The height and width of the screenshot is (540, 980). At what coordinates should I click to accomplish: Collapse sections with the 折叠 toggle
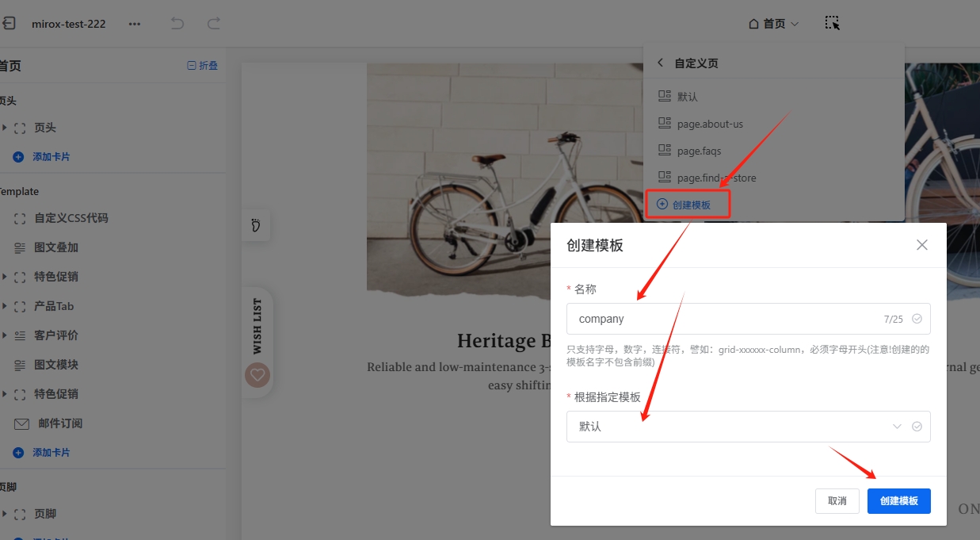point(202,66)
